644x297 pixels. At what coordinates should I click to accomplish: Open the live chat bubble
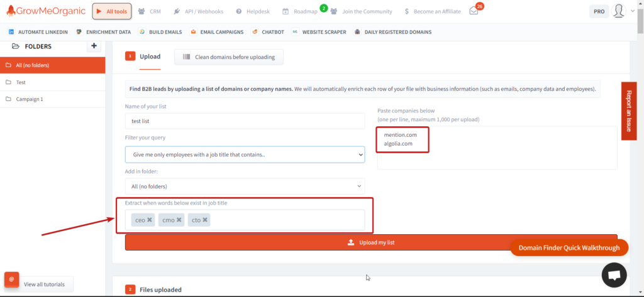[x=614, y=275]
